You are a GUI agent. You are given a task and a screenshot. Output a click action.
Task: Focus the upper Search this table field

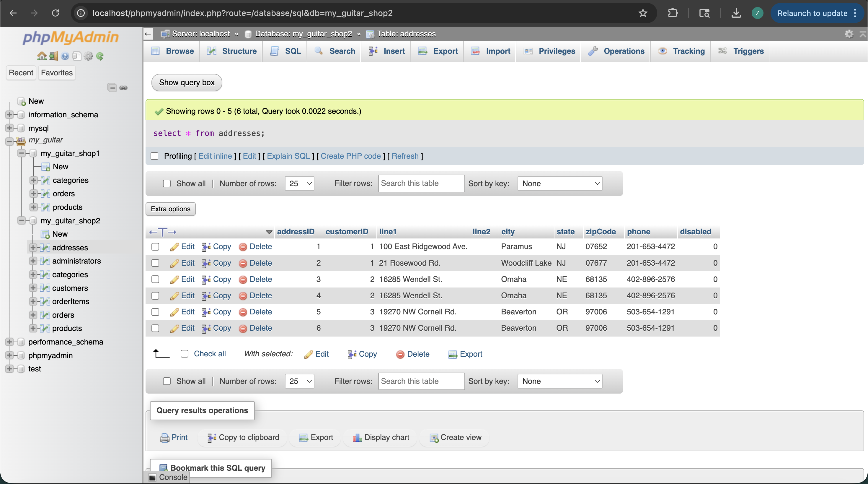[x=421, y=183]
